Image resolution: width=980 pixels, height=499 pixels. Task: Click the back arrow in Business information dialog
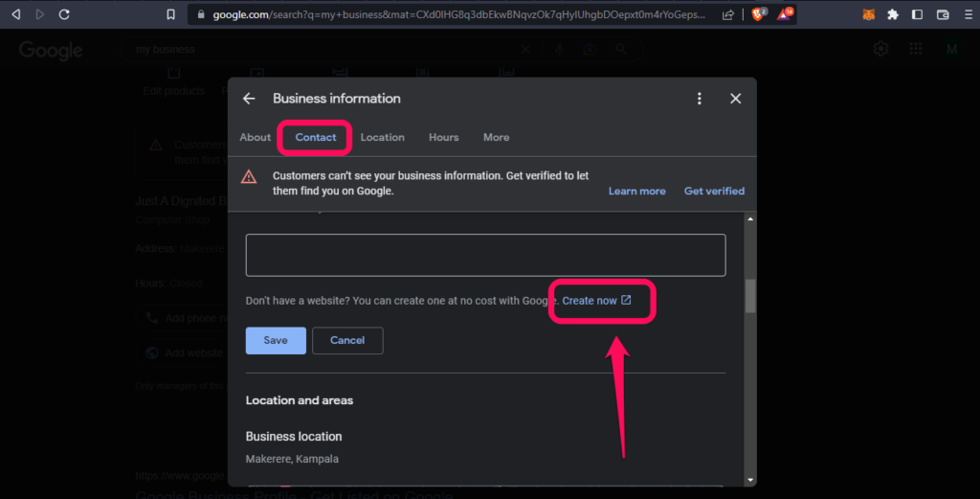pyautogui.click(x=249, y=99)
